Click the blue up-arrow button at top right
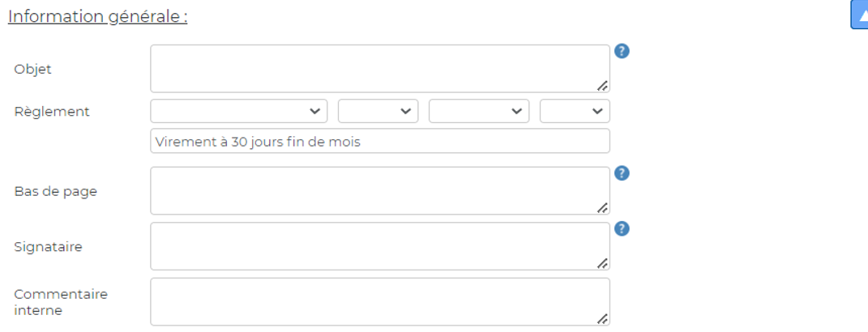 [x=860, y=15]
